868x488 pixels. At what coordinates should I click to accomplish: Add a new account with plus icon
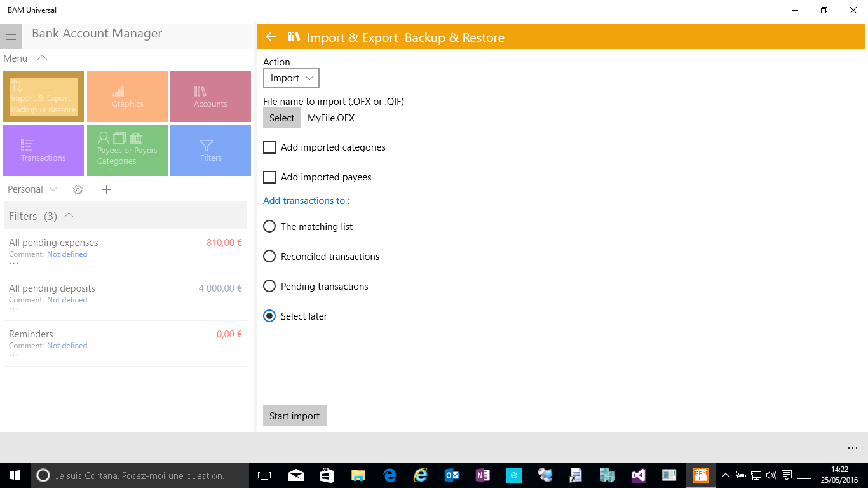(106, 189)
